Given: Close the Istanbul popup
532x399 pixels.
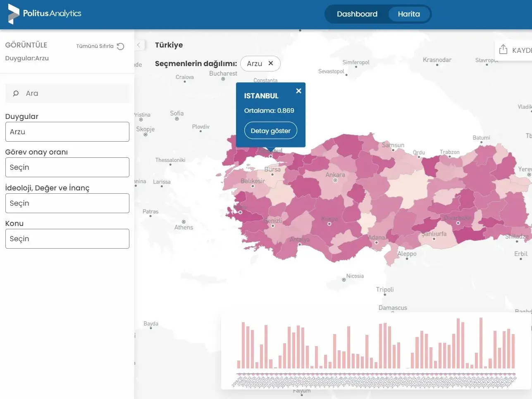Looking at the screenshot, I should (x=298, y=91).
